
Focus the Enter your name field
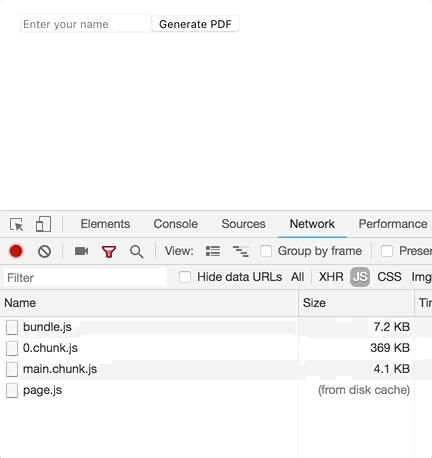(85, 24)
